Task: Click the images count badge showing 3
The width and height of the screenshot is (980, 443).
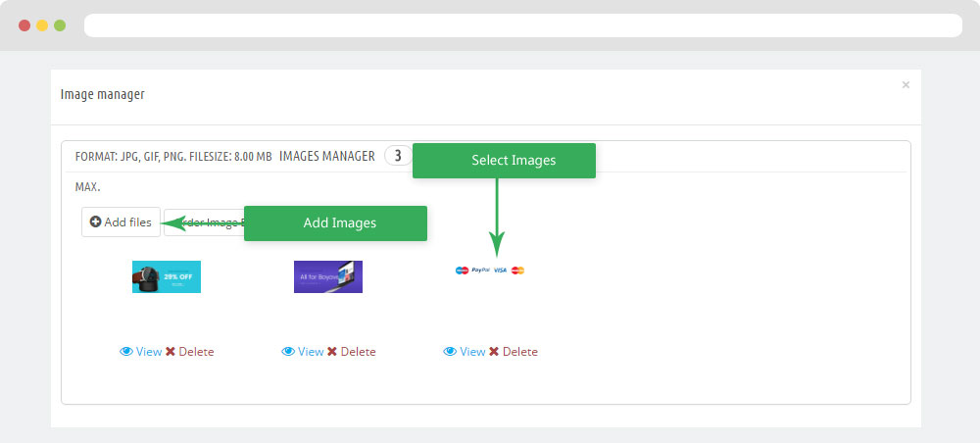Action: pos(398,156)
